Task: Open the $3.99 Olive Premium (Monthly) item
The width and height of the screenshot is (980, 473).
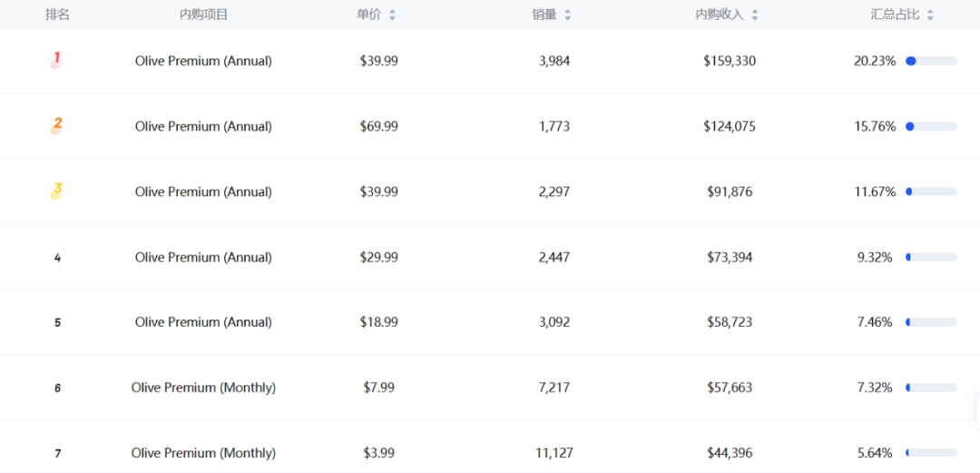Action: pyautogui.click(x=203, y=453)
